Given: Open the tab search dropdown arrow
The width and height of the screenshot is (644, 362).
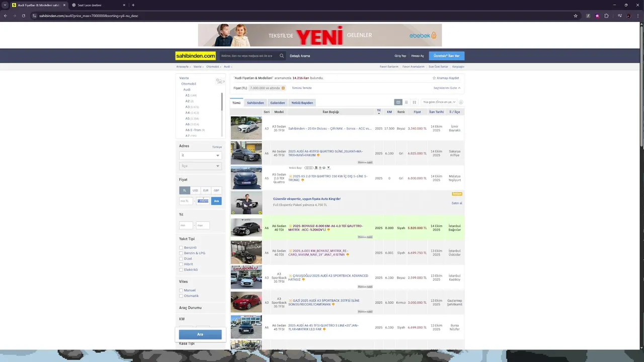Looking at the screenshot, I should click(5, 5).
